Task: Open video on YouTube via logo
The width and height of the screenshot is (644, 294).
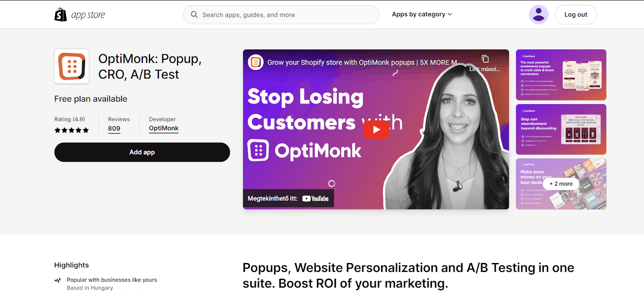Action: click(316, 199)
